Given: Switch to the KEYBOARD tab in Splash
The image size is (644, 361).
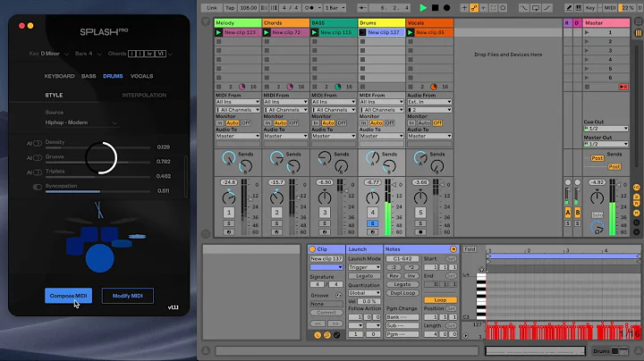Looking at the screenshot, I should pos(60,76).
